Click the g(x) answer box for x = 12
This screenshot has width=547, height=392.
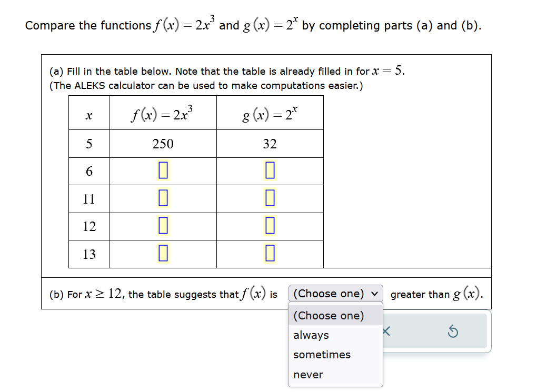coord(270,227)
